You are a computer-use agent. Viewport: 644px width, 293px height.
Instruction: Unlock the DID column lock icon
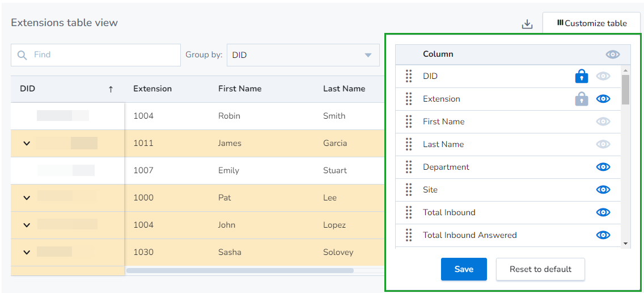[582, 76]
